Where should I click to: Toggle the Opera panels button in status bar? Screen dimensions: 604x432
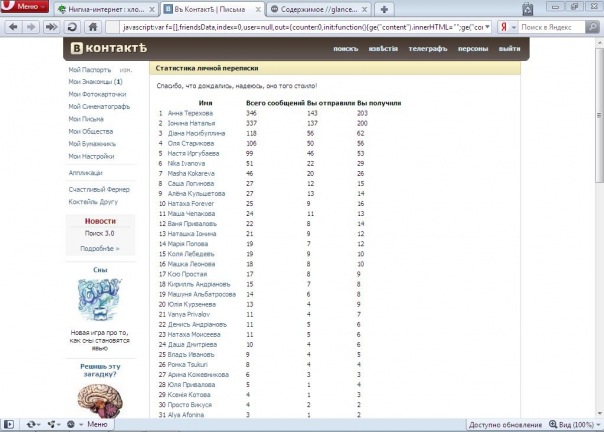tap(8, 424)
